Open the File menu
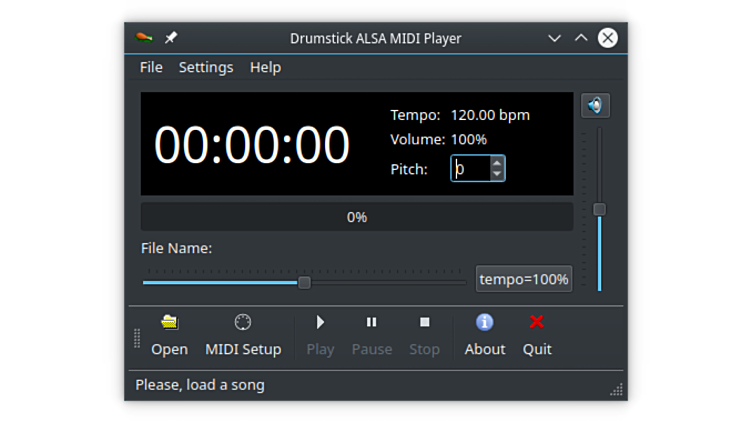 (151, 67)
